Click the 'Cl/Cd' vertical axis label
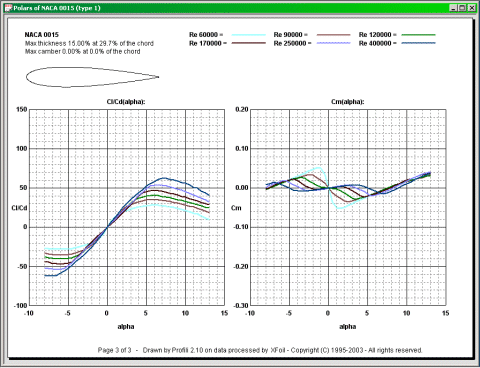Viewport: 480px width, 368px height. [19, 208]
